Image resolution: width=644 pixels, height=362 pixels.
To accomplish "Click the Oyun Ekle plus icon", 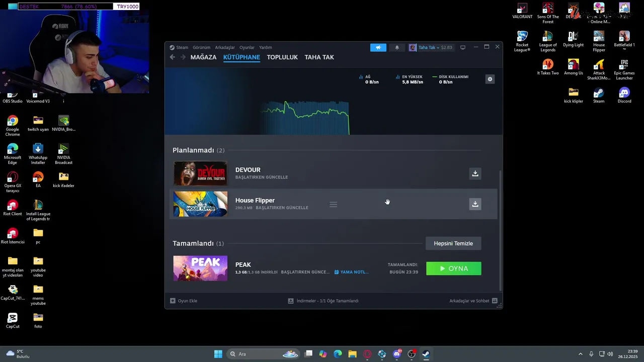I will tap(173, 301).
